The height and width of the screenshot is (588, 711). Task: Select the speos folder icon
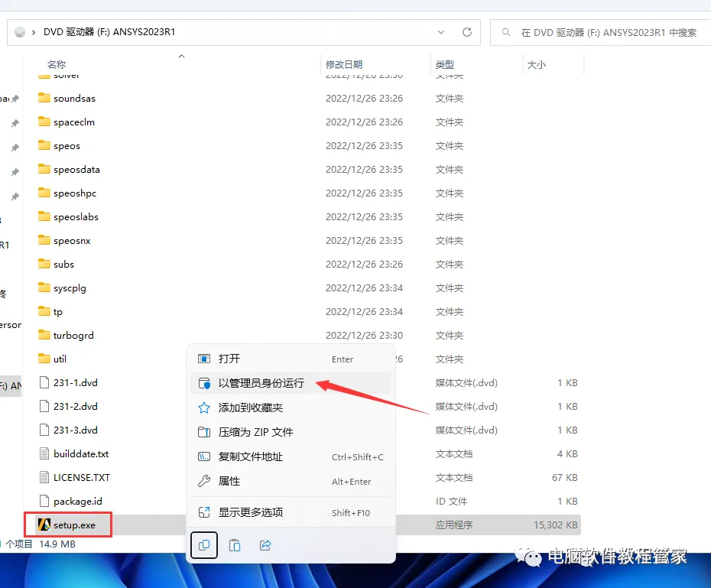44,145
